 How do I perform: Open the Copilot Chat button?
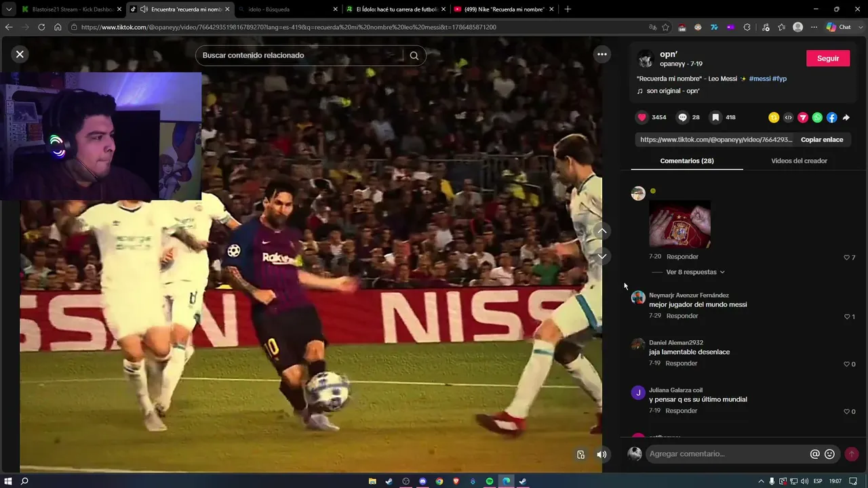pos(839,27)
